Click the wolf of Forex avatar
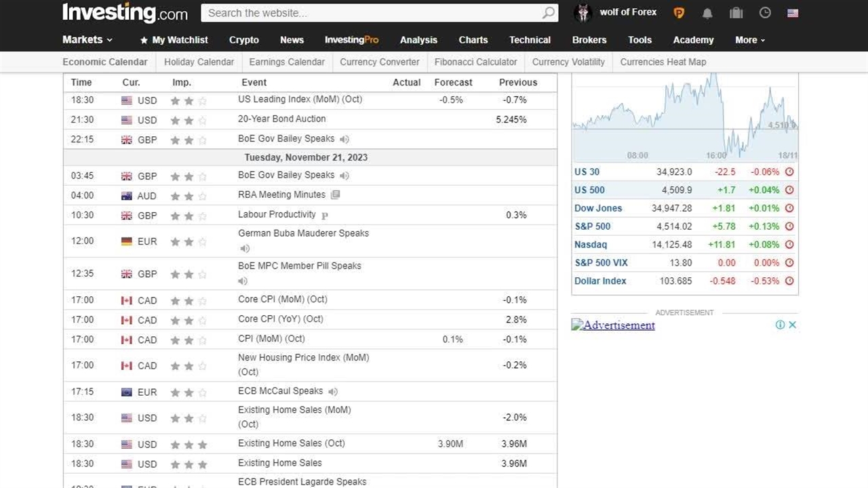Image resolution: width=868 pixels, height=488 pixels. 583,13
